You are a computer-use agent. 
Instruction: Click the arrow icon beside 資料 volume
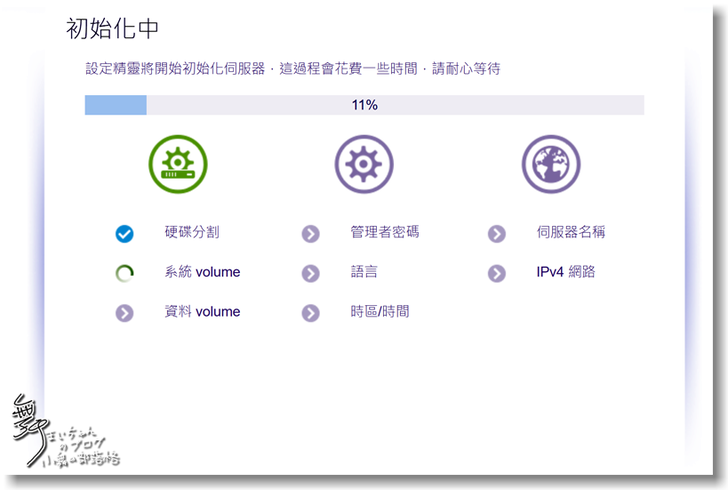(124, 313)
